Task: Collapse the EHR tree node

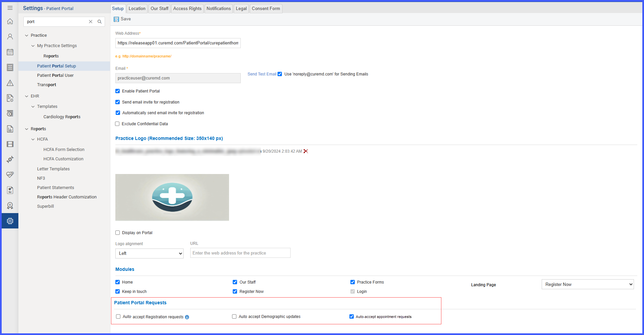Action: point(27,96)
